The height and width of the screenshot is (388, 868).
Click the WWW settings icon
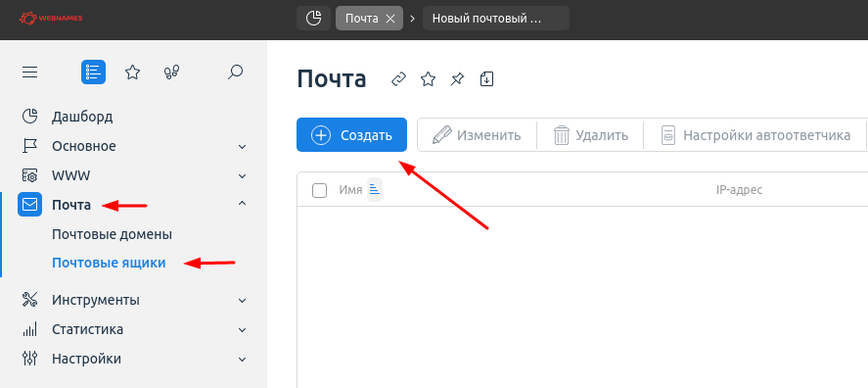30,175
